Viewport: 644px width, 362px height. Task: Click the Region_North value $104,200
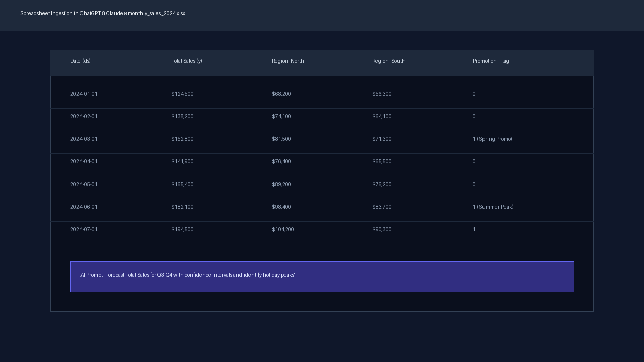point(283,229)
